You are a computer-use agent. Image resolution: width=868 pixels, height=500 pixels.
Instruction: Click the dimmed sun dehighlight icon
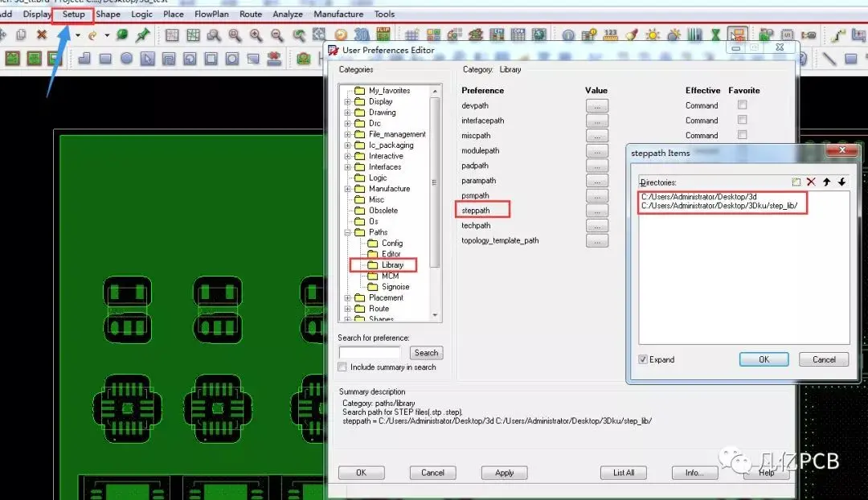tap(674, 35)
